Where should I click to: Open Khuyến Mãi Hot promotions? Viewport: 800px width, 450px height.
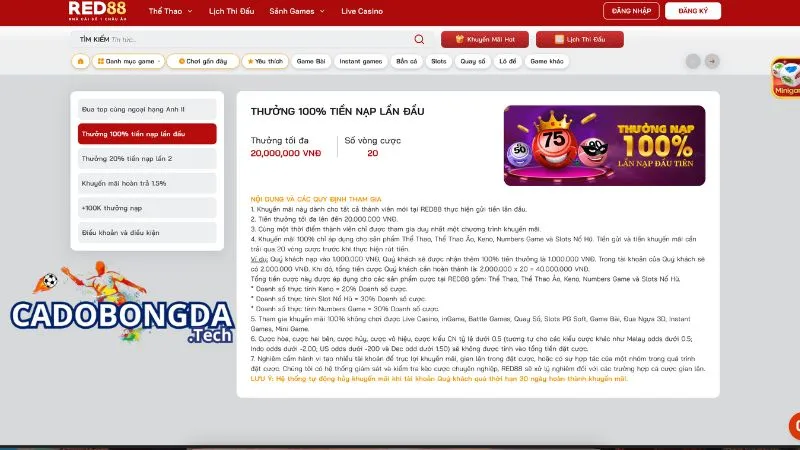485,39
